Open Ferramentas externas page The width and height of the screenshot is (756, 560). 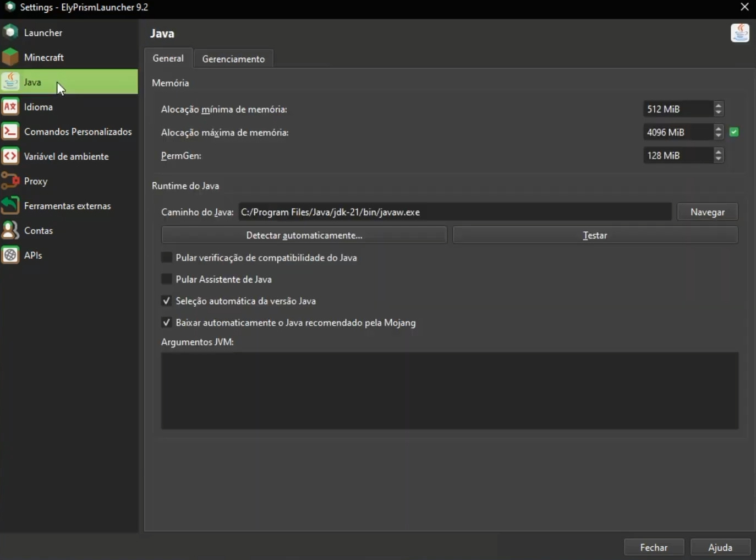click(69, 205)
